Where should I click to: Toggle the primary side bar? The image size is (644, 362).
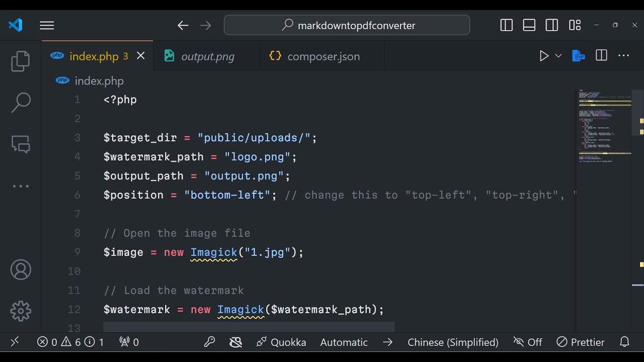coord(507,25)
